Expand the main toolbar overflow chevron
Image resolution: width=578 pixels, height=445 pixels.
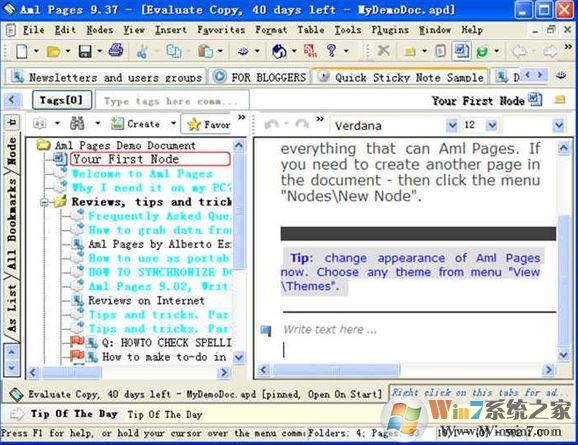(x=568, y=46)
